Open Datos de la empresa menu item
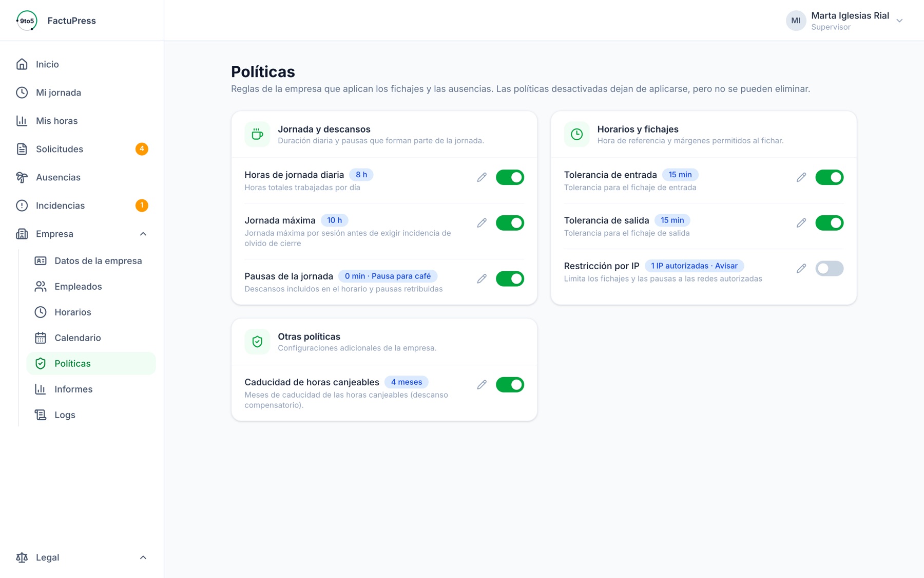The height and width of the screenshot is (578, 924). [91, 261]
